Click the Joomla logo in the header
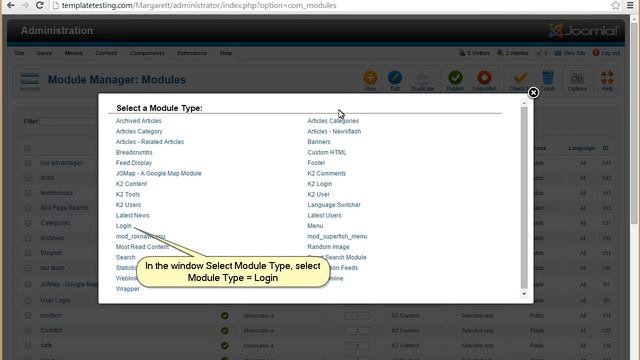The width and height of the screenshot is (640, 360). coord(584,30)
